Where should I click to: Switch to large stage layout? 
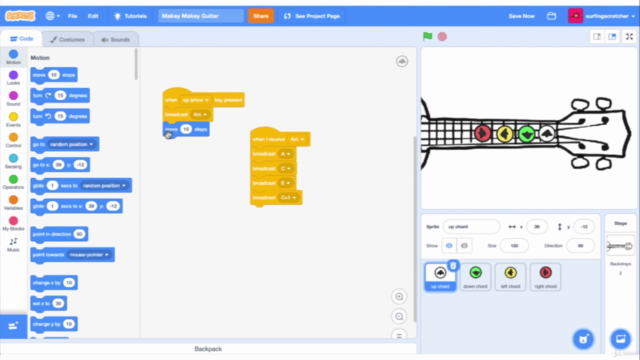pyautogui.click(x=612, y=37)
